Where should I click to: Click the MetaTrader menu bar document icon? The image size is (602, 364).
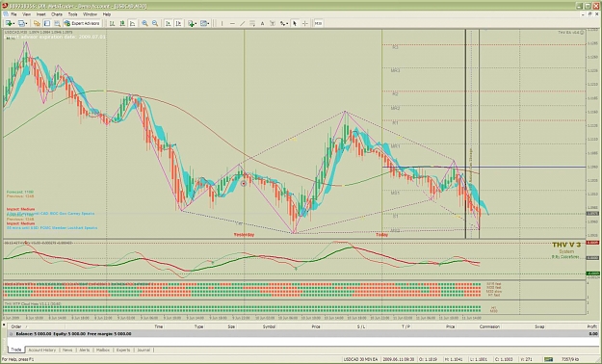(x=6, y=14)
